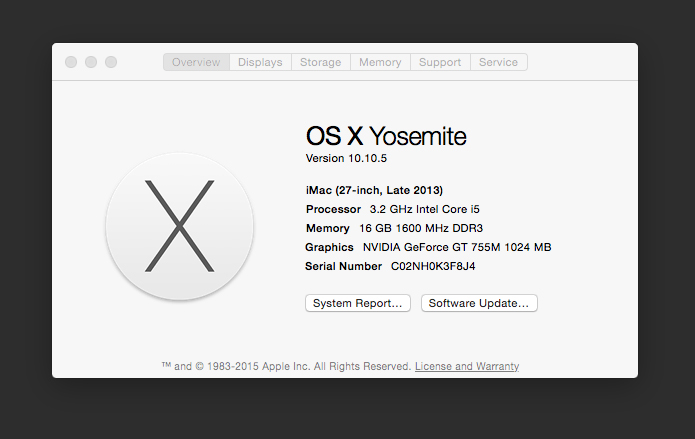
Task: Click the Serial Number label
Action: pyautogui.click(x=344, y=267)
